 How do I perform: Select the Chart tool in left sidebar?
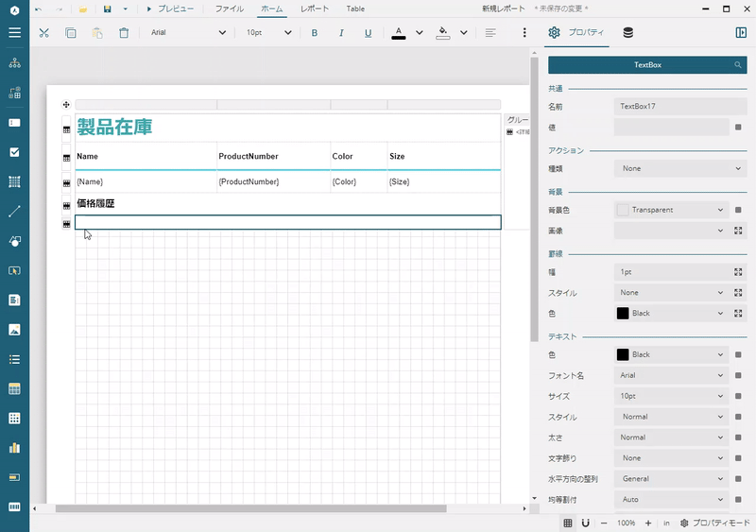click(x=14, y=447)
